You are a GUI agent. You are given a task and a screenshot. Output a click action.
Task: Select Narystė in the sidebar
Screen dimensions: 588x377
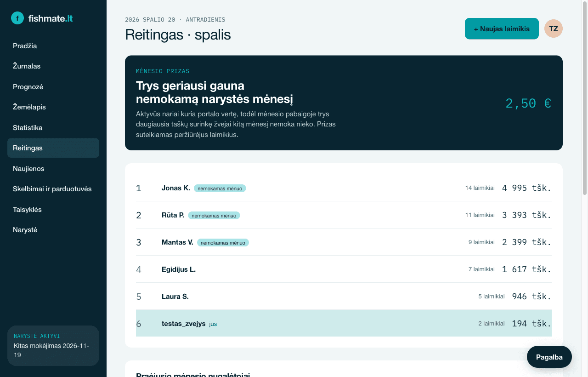coord(53,230)
